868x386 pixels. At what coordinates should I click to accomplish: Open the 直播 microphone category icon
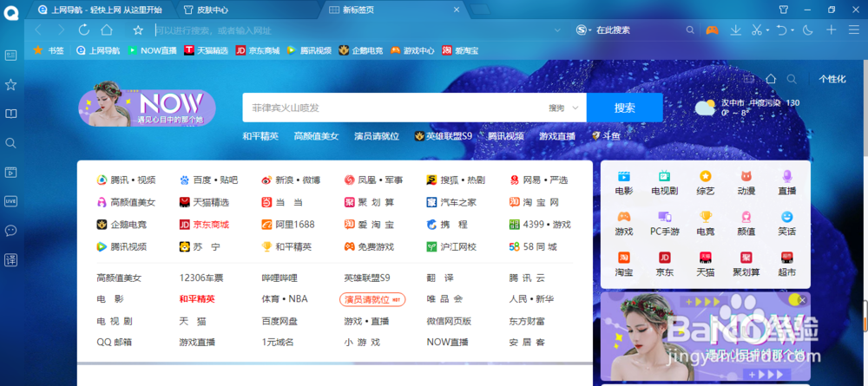click(786, 176)
